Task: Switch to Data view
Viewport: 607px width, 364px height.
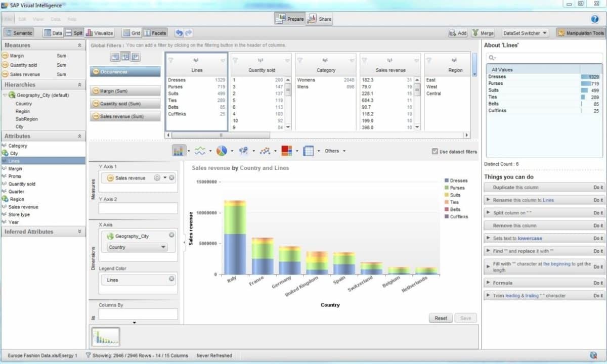Action: click(53, 33)
